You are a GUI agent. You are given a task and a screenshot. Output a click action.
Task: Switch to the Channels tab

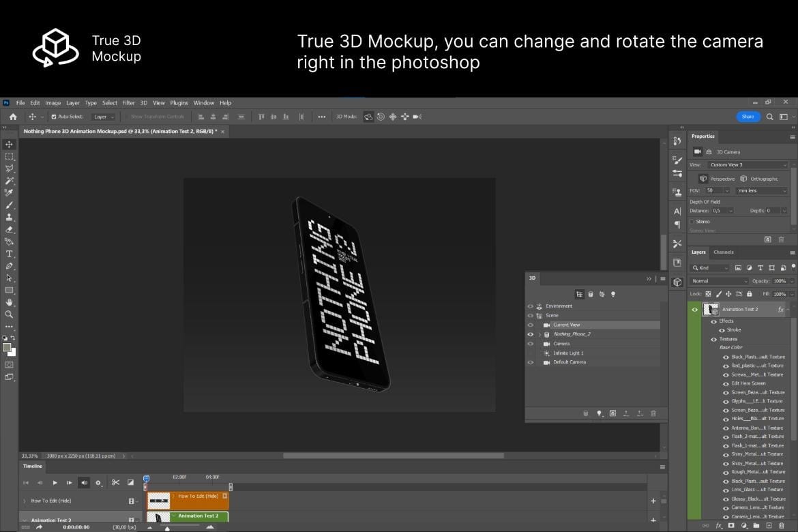tap(723, 252)
